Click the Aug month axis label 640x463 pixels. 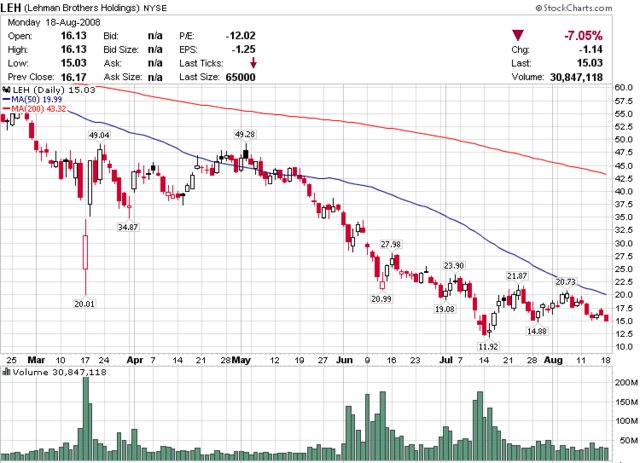[553, 360]
